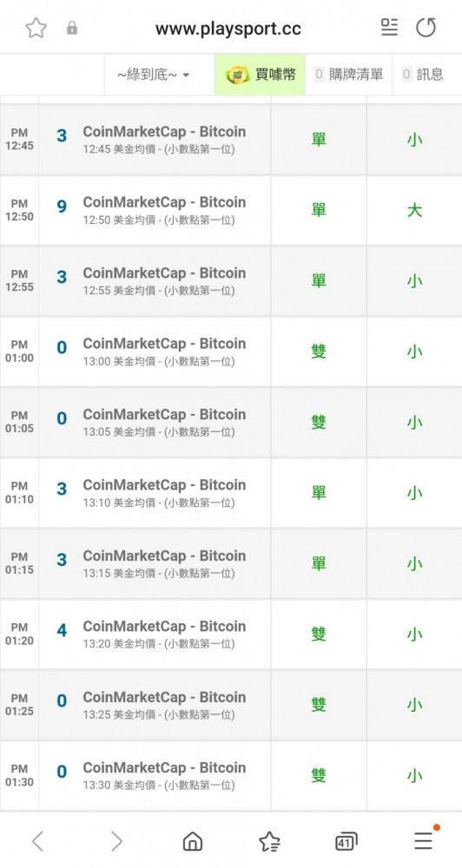Select 單 result in the 01:10 row
462x868 pixels.
(x=319, y=493)
